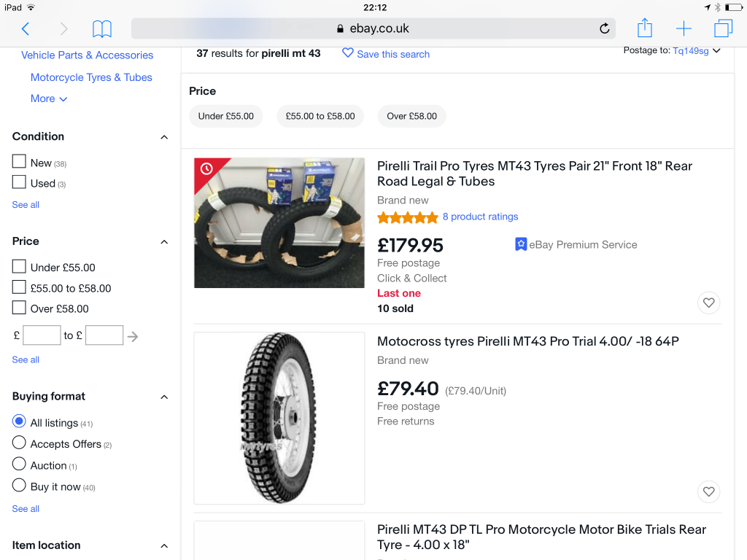Watchlist heart for Motocross tyres MT43 listing

(708, 491)
